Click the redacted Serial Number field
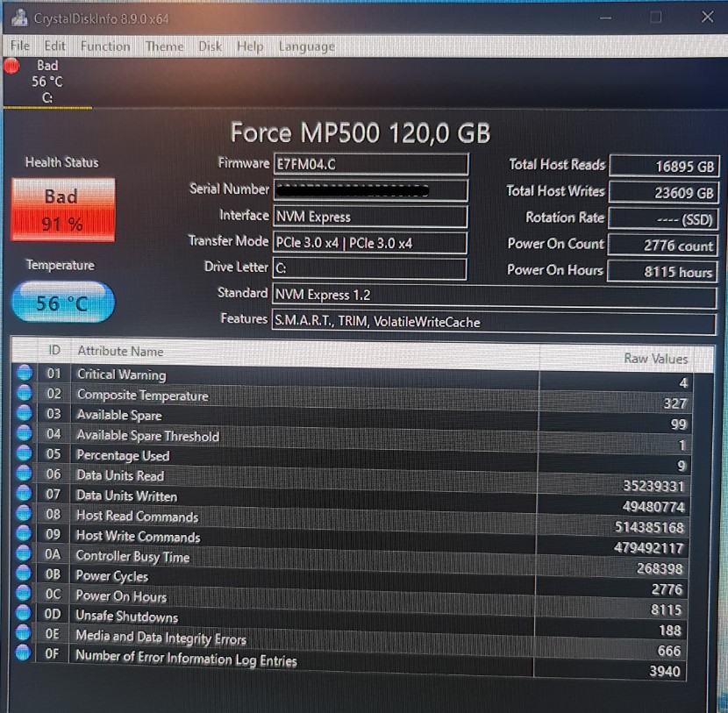 370,189
